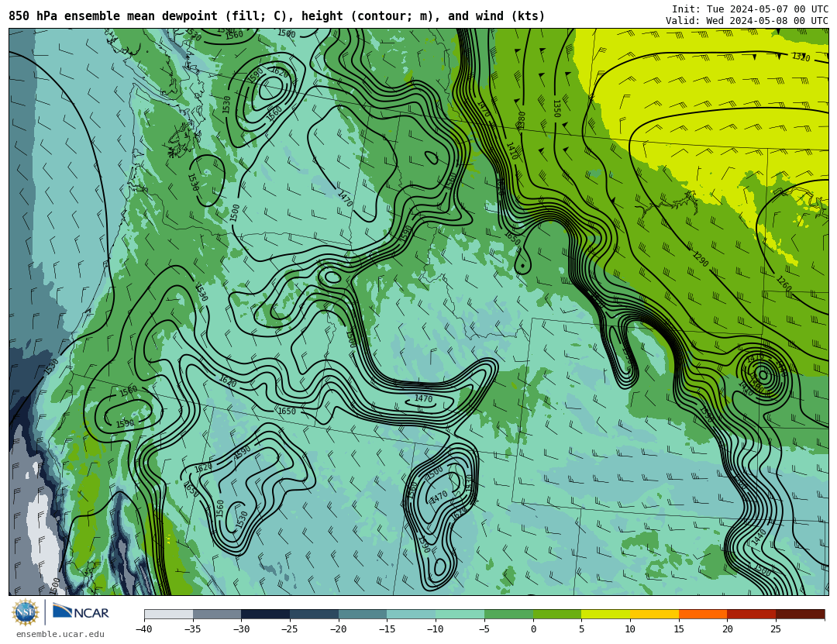Pick the -10 to -5 mint green colorbar swatch
837x644 pixels.
[x=460, y=614]
